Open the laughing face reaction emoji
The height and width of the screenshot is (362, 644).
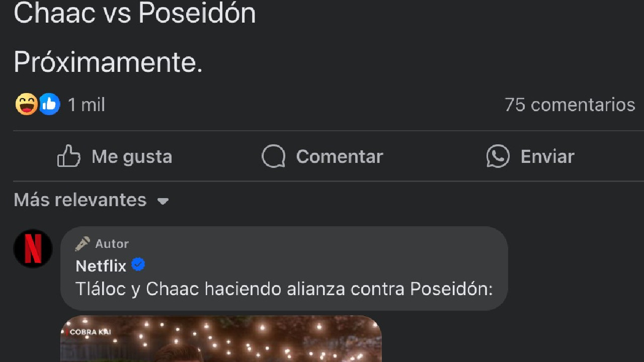(x=26, y=104)
